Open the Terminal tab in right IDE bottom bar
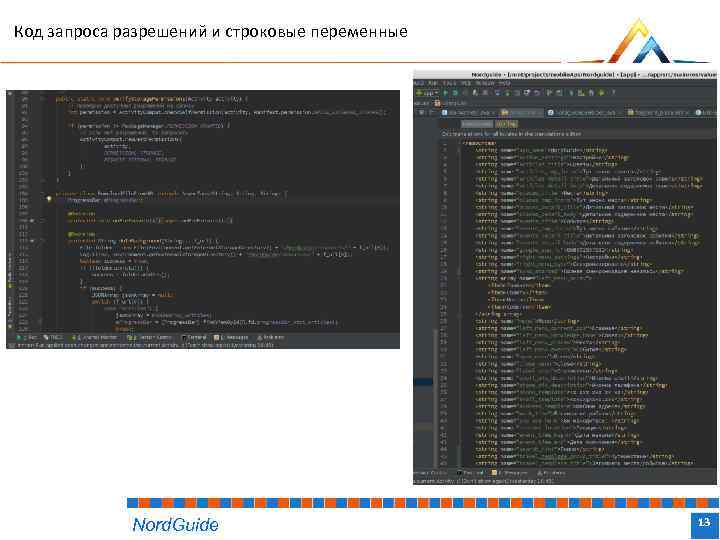Image resolution: width=720 pixels, height=540 pixels. (x=470, y=473)
